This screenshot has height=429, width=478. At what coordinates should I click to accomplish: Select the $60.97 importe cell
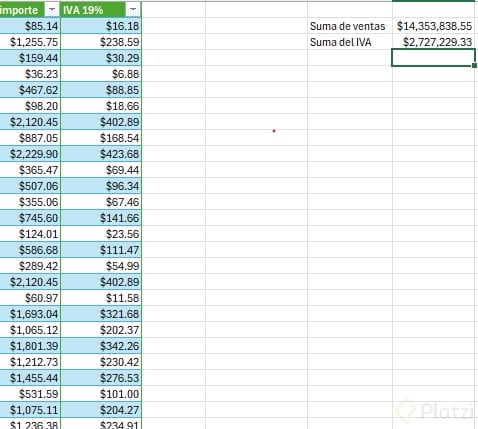pos(30,298)
